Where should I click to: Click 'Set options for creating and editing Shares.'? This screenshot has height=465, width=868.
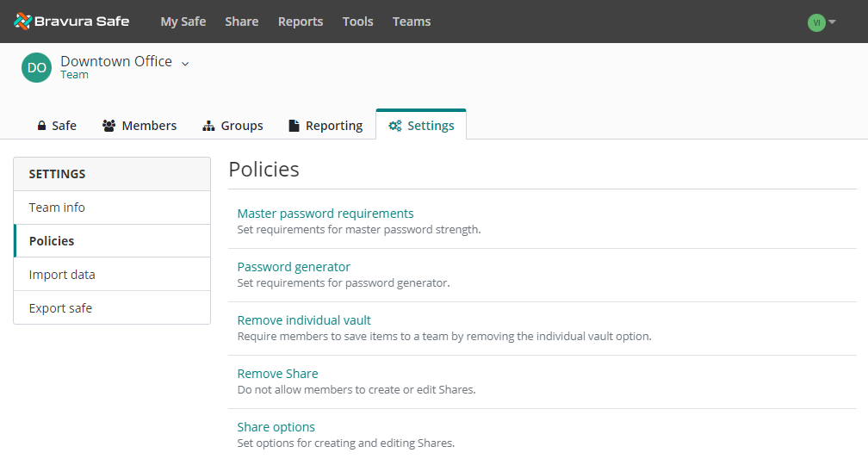coord(345,443)
